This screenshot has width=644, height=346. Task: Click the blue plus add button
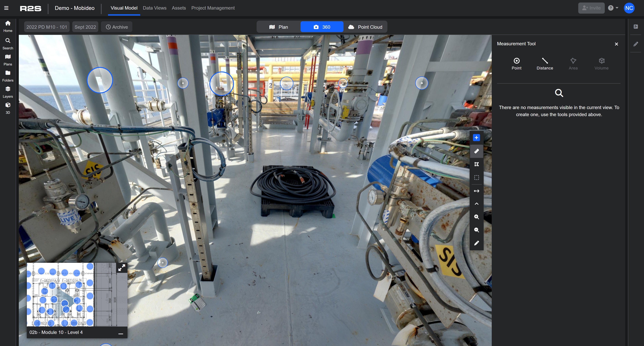point(476,138)
